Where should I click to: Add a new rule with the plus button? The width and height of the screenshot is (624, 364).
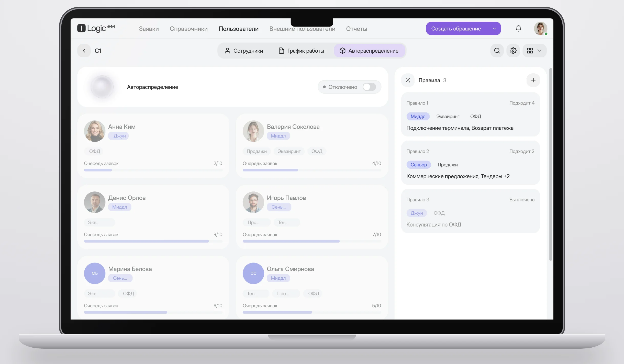click(533, 80)
